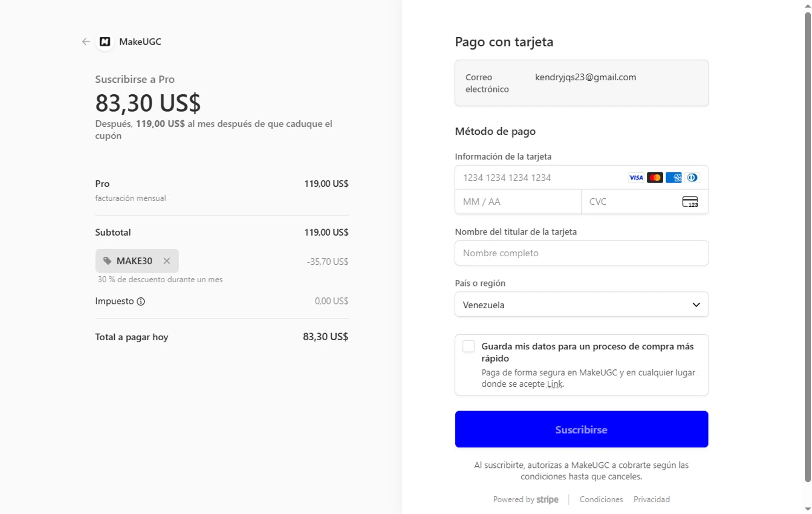Open the Impuesto info icon
This screenshot has width=812, height=514.
pyautogui.click(x=141, y=302)
